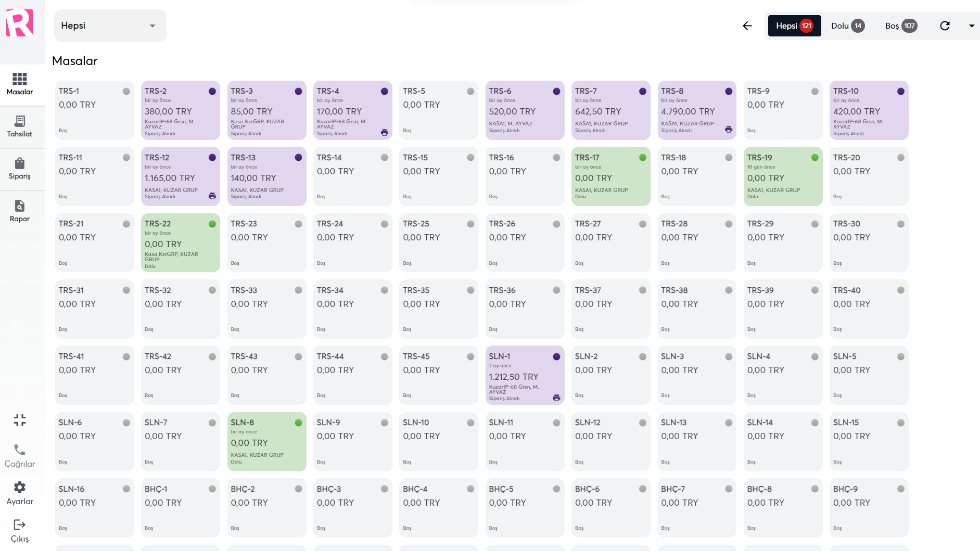Open the Rapor reports icon
The image size is (980, 551).
tap(20, 211)
